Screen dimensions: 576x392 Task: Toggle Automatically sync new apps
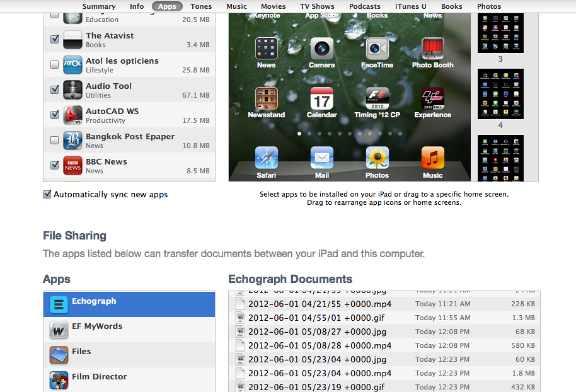47,194
